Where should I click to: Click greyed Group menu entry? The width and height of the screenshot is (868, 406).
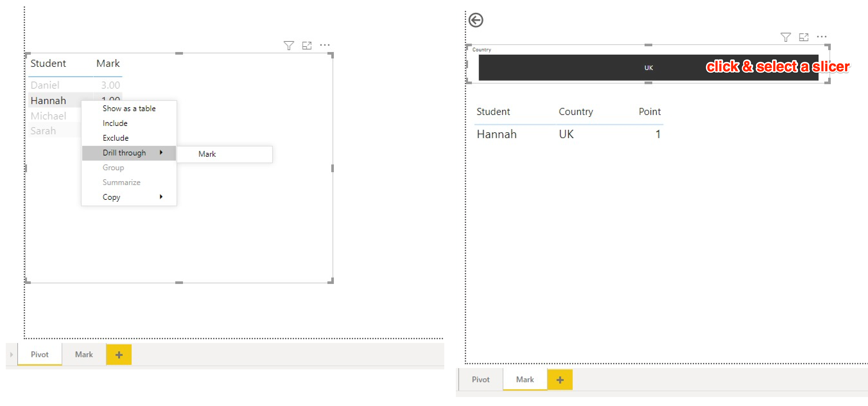(129, 168)
